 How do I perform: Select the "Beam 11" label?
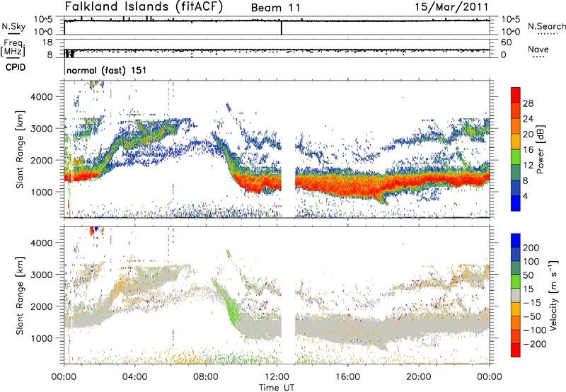coord(275,8)
